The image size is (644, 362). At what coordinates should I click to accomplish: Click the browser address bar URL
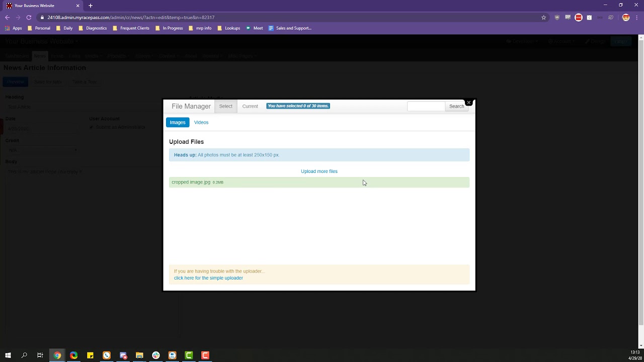click(131, 17)
